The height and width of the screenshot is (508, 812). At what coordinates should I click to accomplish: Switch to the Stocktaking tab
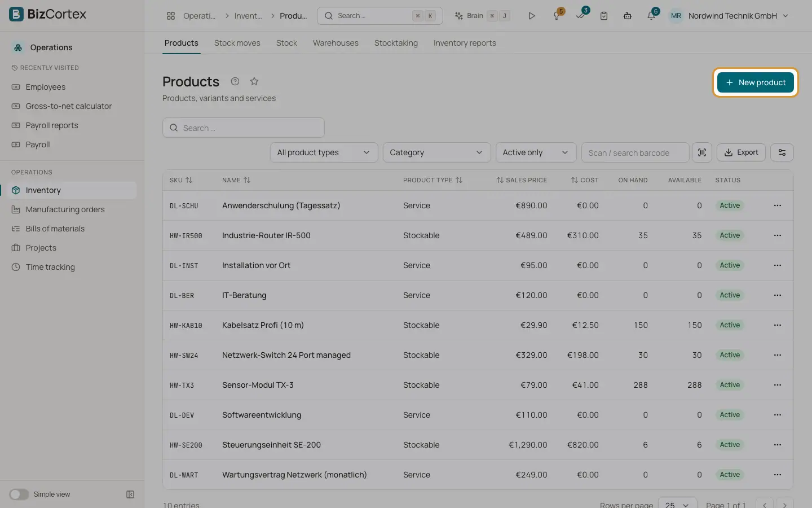[x=396, y=43]
